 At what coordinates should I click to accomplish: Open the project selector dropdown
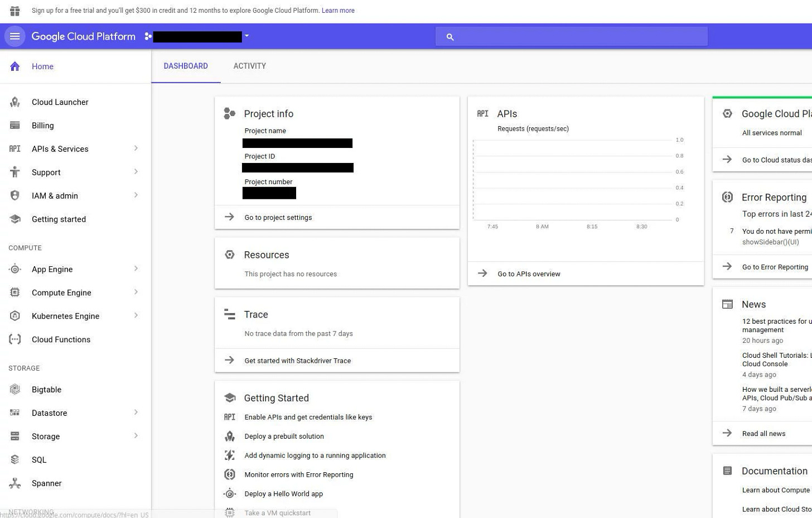click(x=247, y=36)
